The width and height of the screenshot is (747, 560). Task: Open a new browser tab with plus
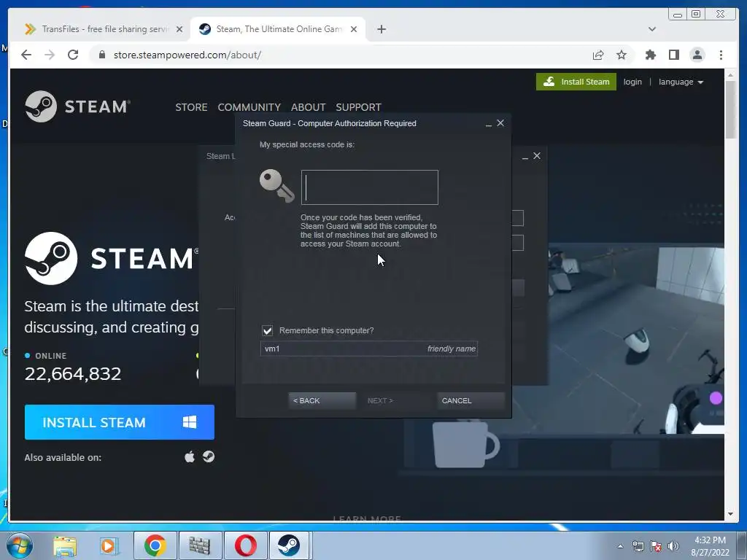[381, 29]
